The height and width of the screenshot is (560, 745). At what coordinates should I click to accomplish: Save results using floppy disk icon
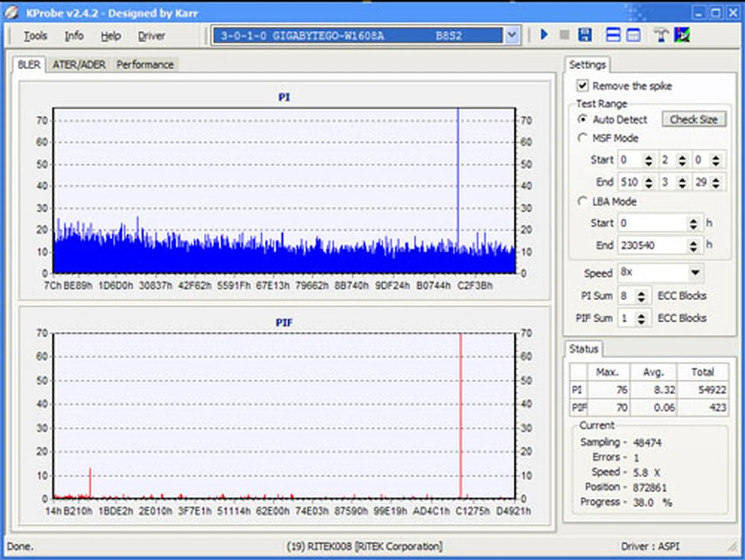click(x=585, y=35)
